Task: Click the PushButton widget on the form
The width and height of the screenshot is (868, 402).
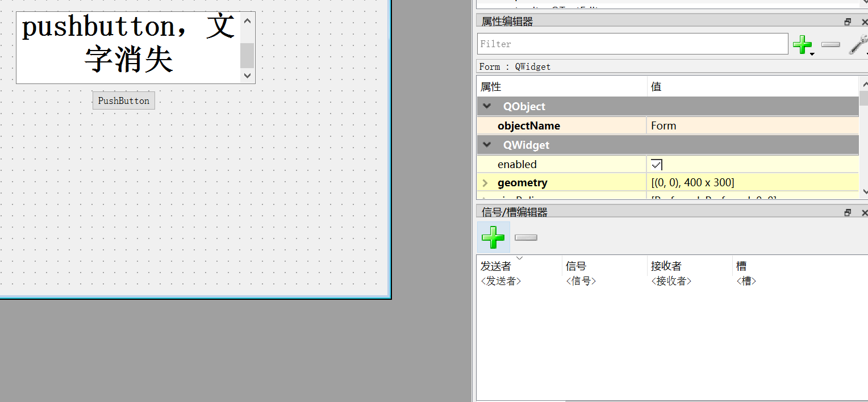Action: pyautogui.click(x=123, y=100)
